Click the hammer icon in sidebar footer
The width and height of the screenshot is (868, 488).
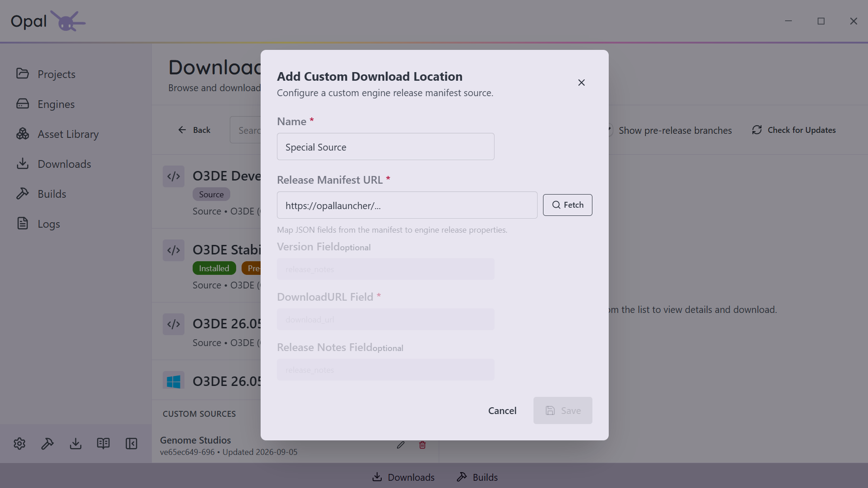(x=48, y=444)
